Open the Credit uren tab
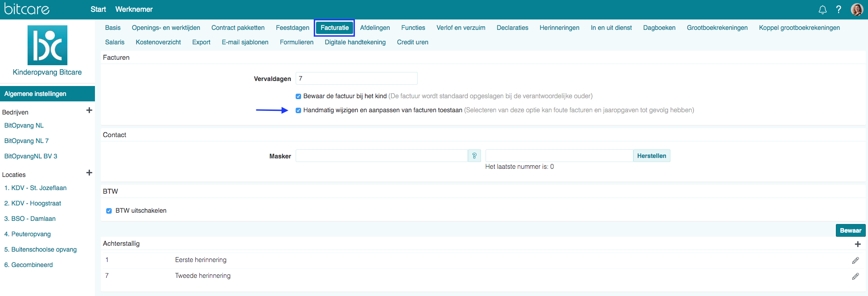Viewport: 868px width, 296px height. 412,42
